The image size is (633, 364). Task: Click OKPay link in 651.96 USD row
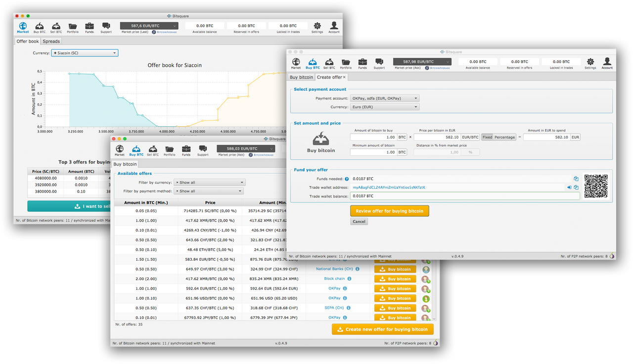point(334,298)
